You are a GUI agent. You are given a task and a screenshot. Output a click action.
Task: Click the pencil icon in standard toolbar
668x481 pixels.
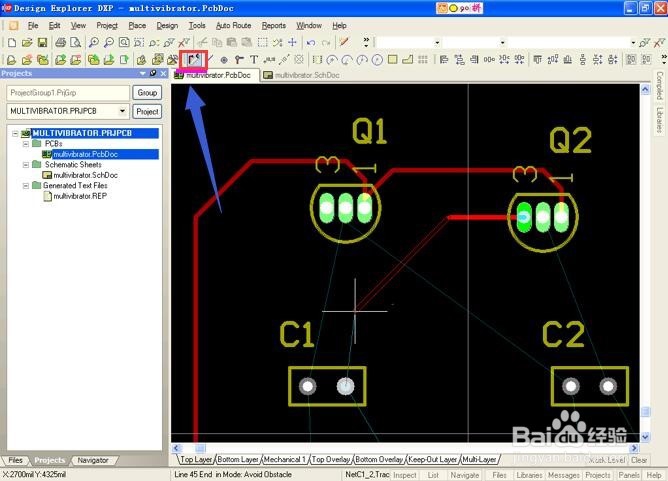[344, 42]
